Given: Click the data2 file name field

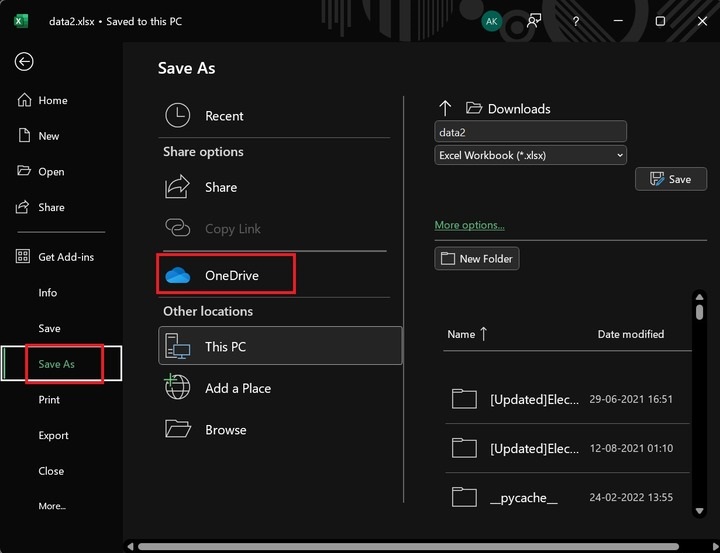Looking at the screenshot, I should (x=531, y=131).
